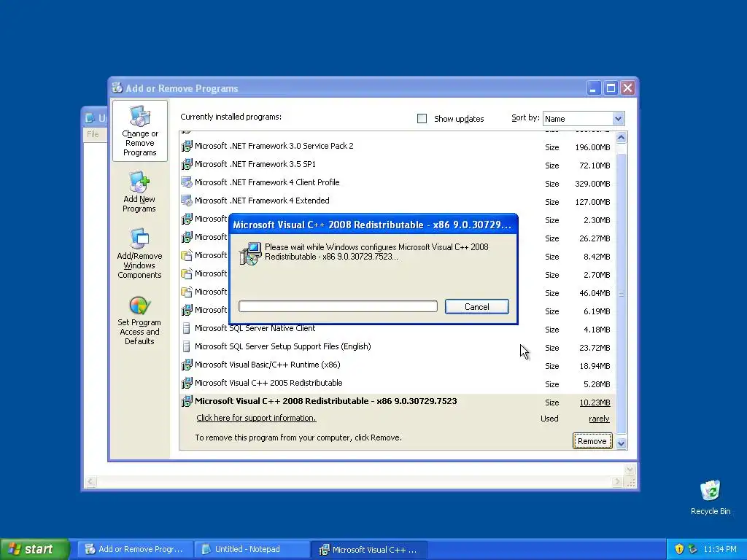Click the 329.00MB size value
This screenshot has width=747, height=560.
point(592,184)
